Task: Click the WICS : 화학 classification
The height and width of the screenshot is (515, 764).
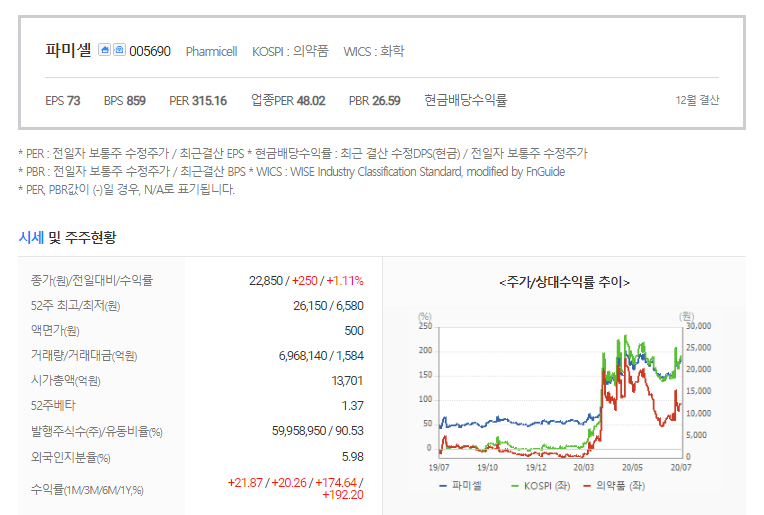Action: click(374, 51)
